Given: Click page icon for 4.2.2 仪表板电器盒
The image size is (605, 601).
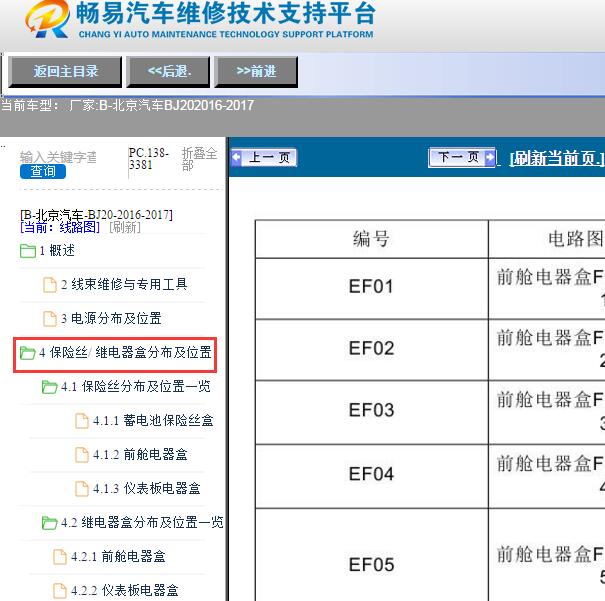Looking at the screenshot, I should click(x=60, y=591).
